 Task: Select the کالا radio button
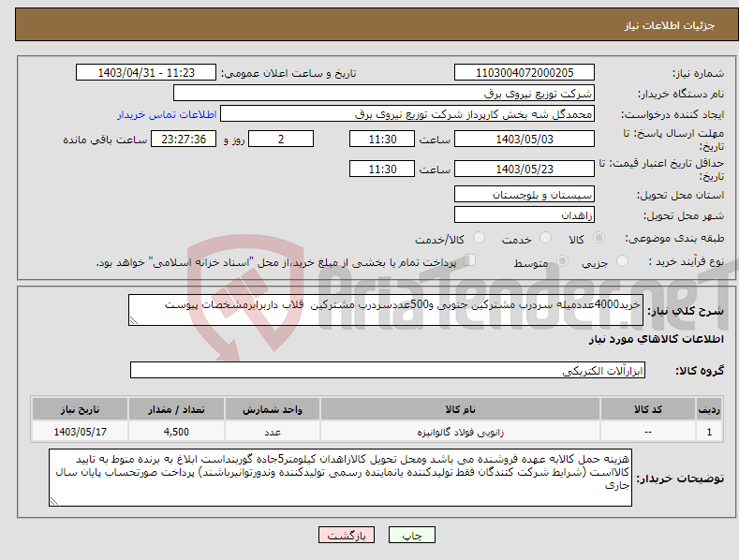599,238
